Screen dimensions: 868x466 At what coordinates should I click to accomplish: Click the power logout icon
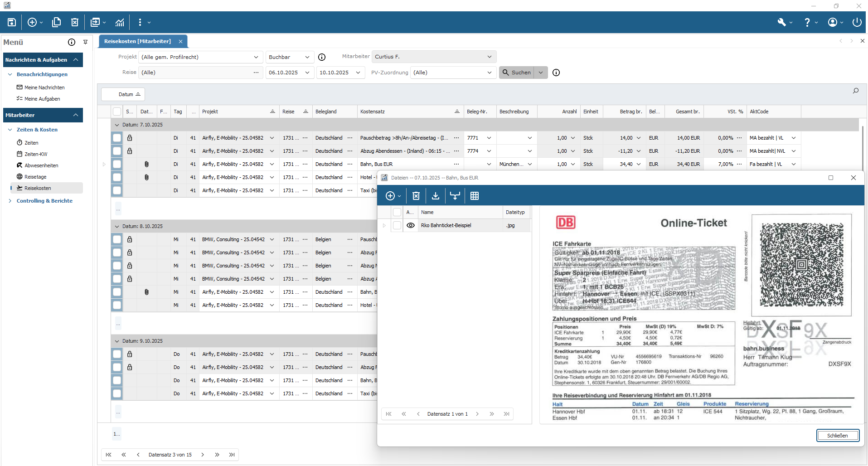856,22
